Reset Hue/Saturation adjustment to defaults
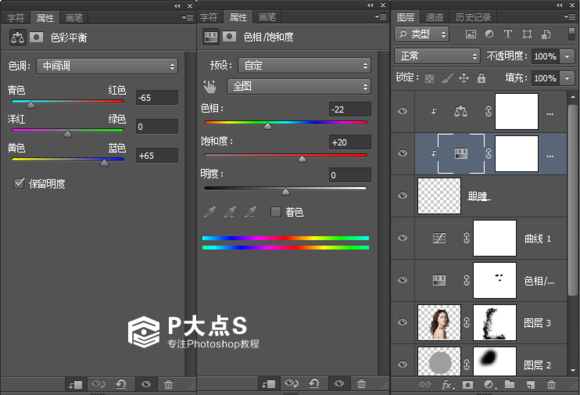 point(314,384)
